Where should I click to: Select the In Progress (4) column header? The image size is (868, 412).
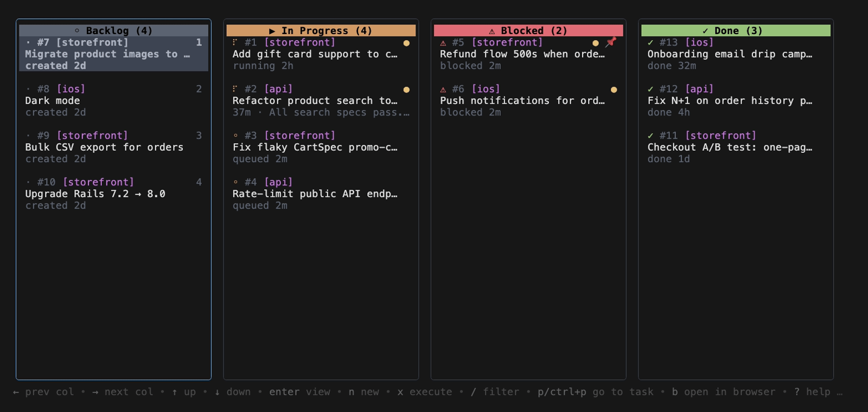point(321,31)
